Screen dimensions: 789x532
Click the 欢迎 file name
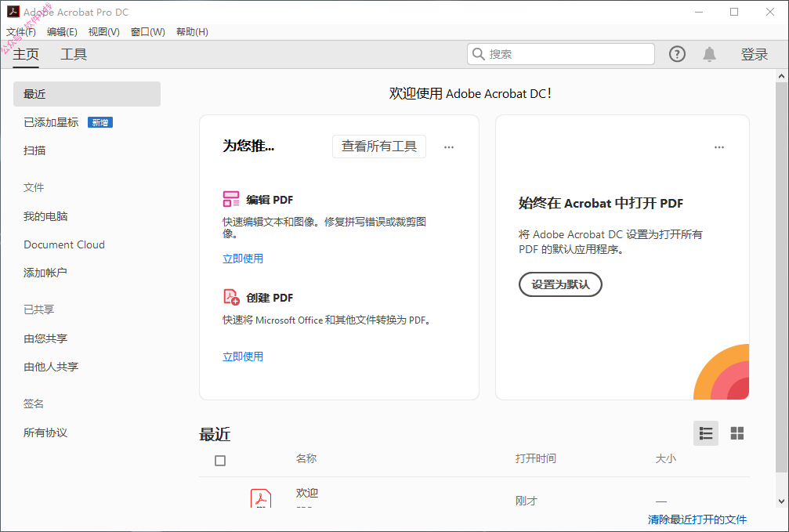pyautogui.click(x=307, y=494)
